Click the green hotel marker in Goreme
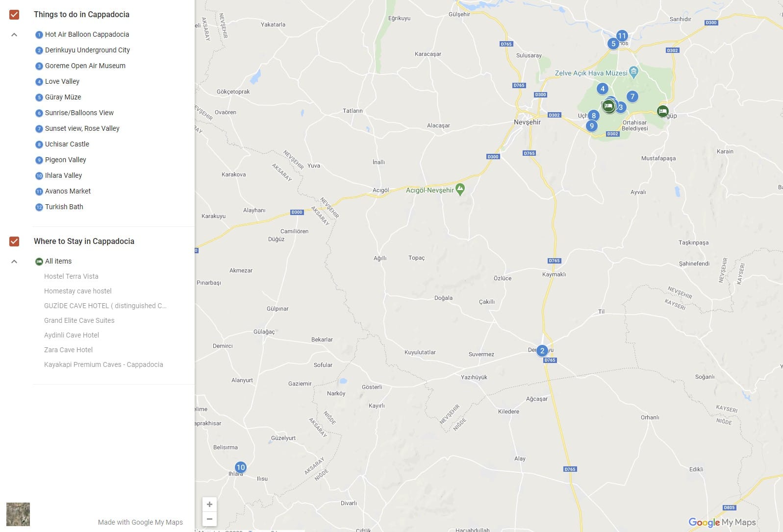783x532 pixels. [608, 106]
